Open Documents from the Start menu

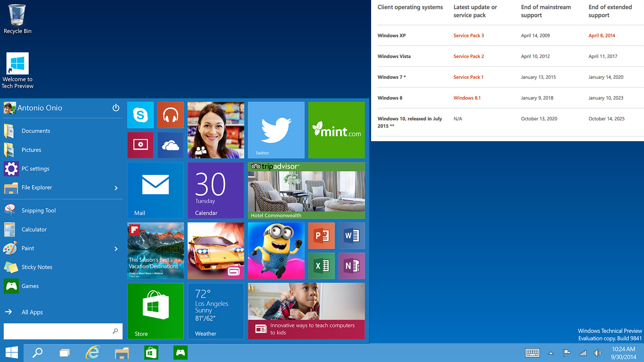36,131
